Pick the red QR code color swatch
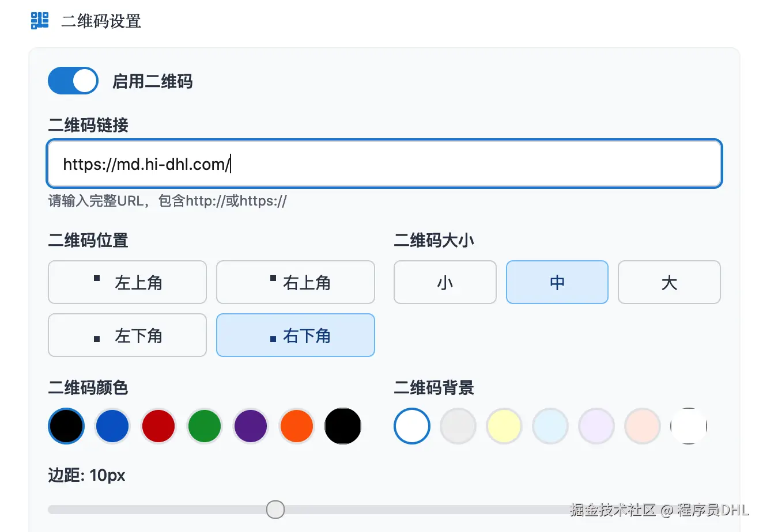The height and width of the screenshot is (532, 763). [158, 426]
